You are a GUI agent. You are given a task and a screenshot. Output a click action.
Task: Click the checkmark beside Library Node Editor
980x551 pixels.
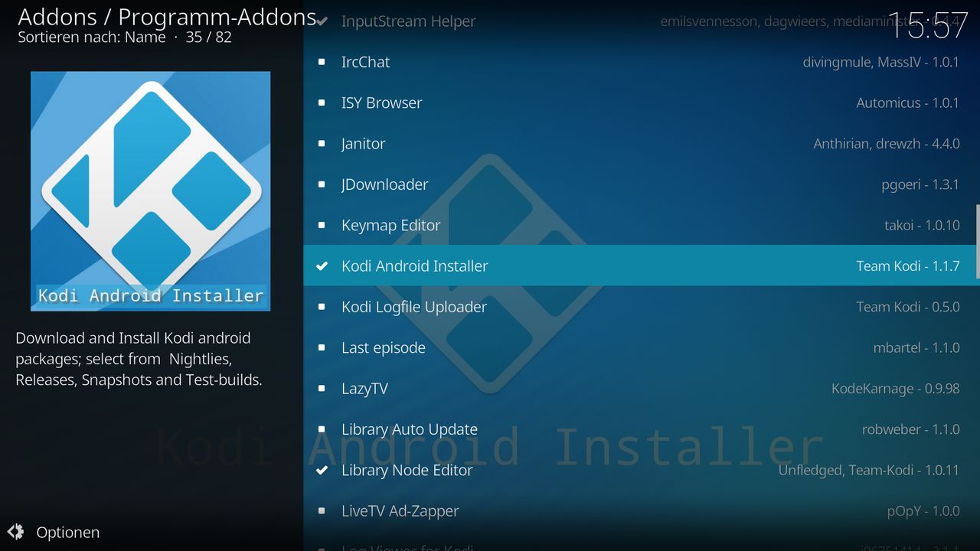(x=322, y=470)
